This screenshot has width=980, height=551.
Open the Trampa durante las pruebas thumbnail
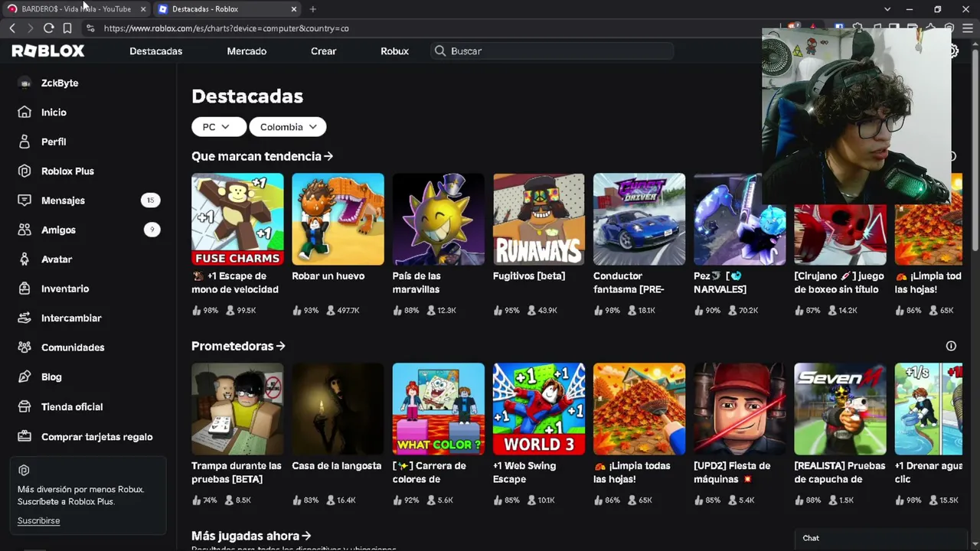point(237,409)
